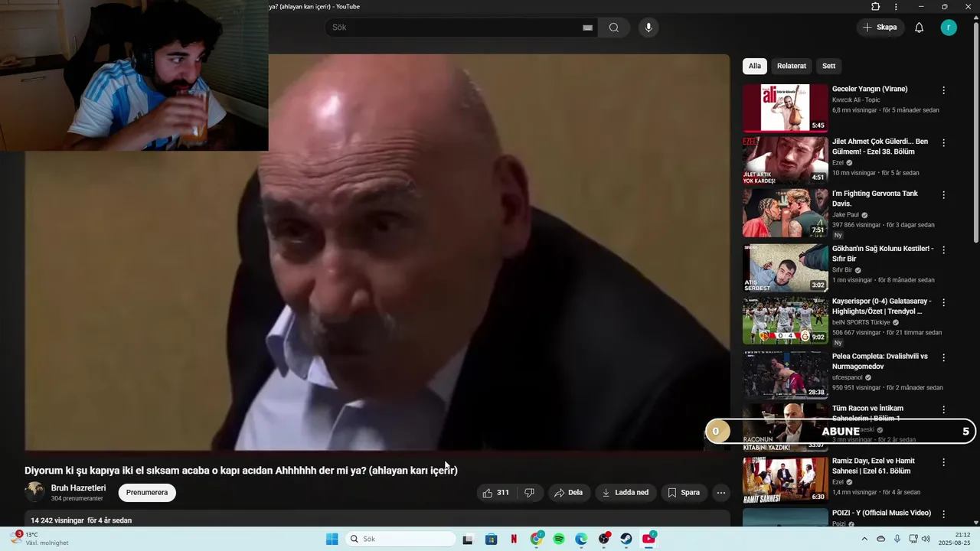
Task: Dislike the video with thumbs down
Action: pos(529,493)
